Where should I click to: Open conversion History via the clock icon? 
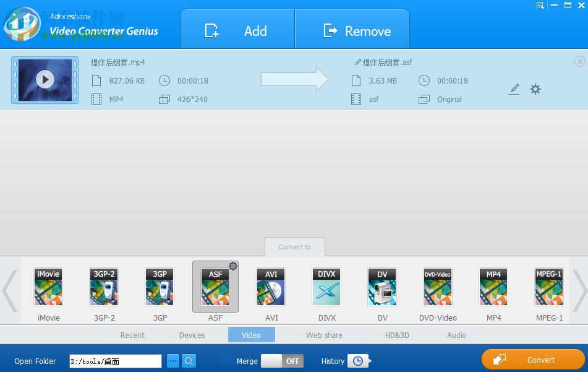click(x=359, y=361)
